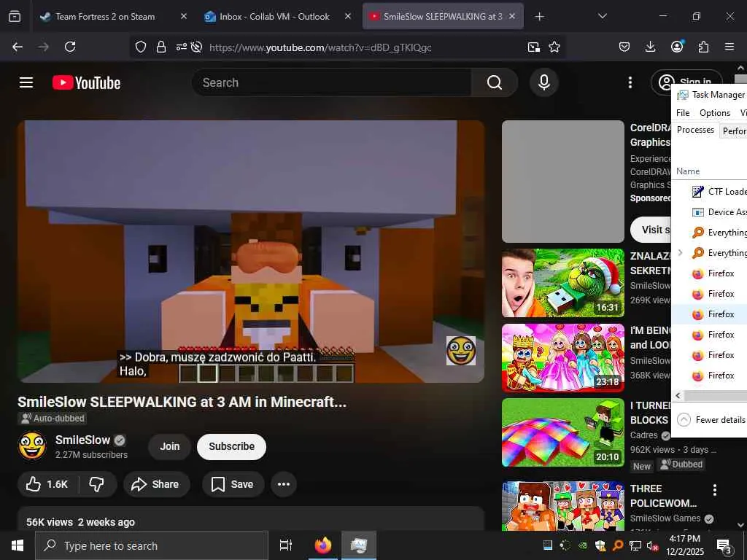The width and height of the screenshot is (747, 560).
Task: Open the notification center icon on the taskbar
Action: [724, 546]
